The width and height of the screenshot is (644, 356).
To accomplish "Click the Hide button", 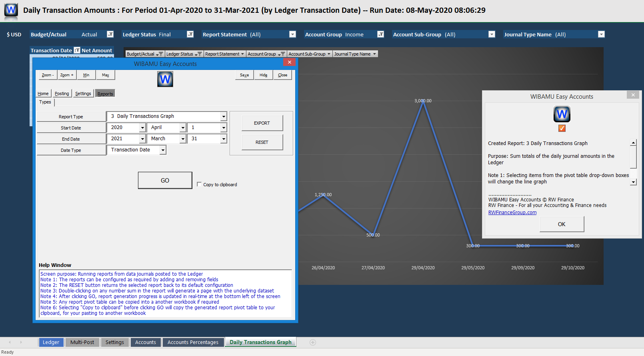I will tap(264, 75).
